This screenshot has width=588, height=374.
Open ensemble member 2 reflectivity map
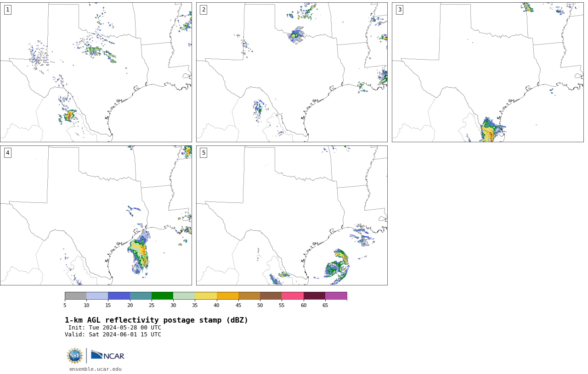(x=292, y=72)
